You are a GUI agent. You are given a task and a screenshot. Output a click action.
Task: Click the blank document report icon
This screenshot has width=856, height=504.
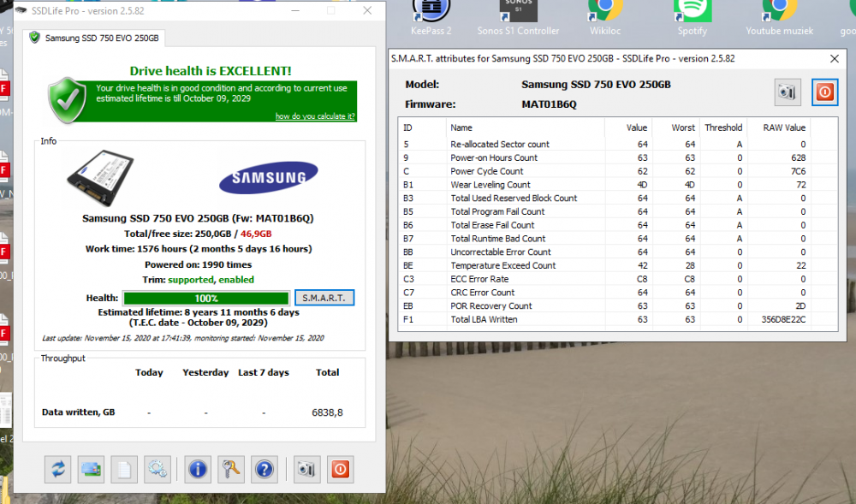tap(124, 469)
